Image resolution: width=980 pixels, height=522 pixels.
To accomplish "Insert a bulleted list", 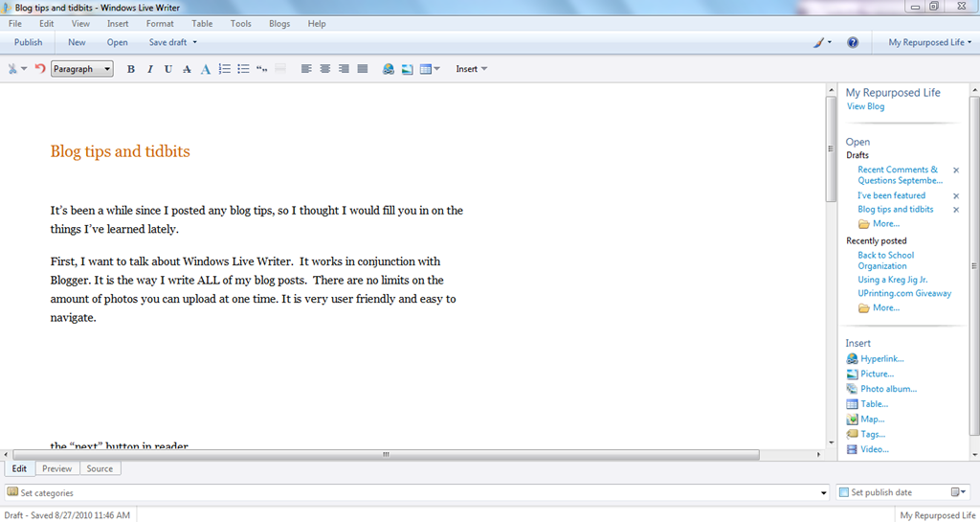I will [243, 69].
